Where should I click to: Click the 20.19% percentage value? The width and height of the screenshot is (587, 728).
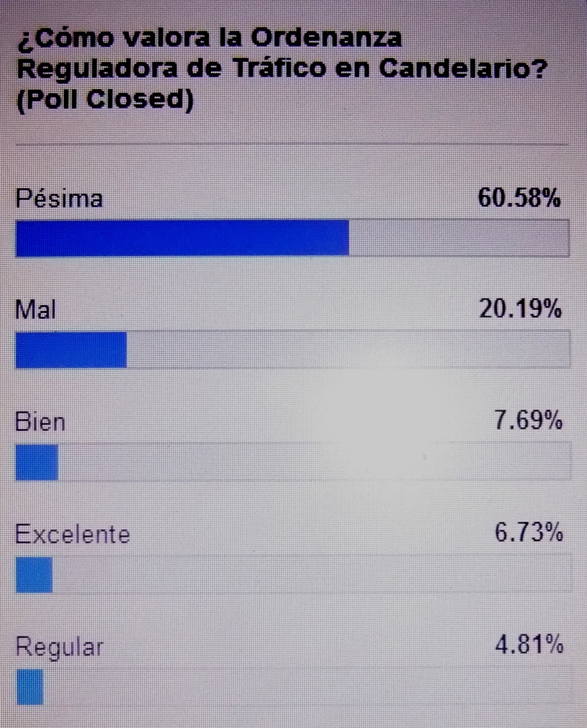(520, 309)
